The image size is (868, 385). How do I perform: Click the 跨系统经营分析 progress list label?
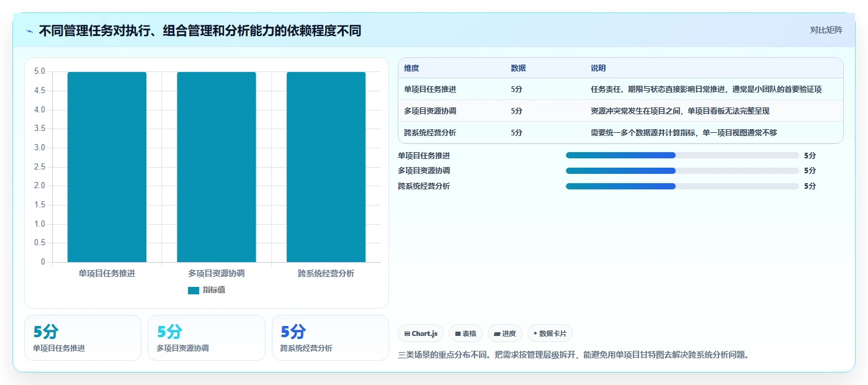pyautogui.click(x=424, y=186)
